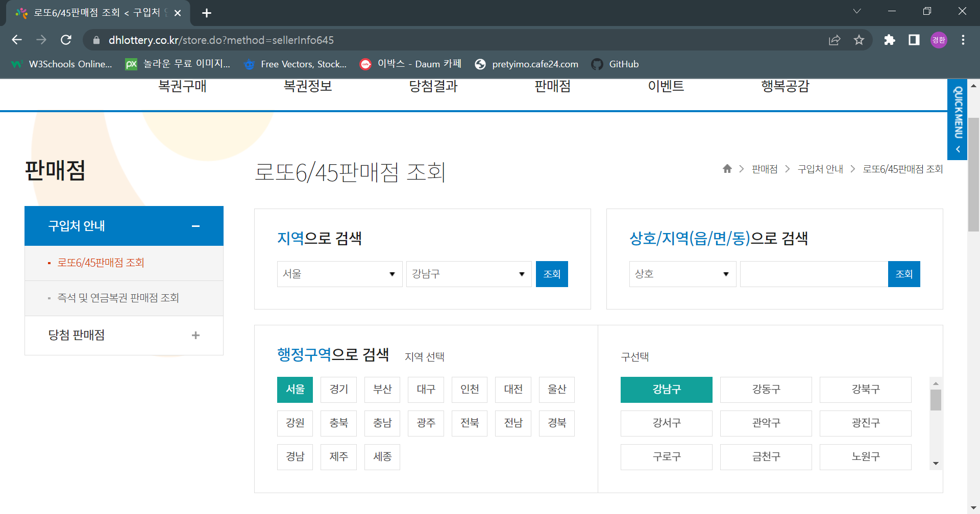This screenshot has width=980, height=514.
Task: Select 경기 region button
Action: [338, 390]
